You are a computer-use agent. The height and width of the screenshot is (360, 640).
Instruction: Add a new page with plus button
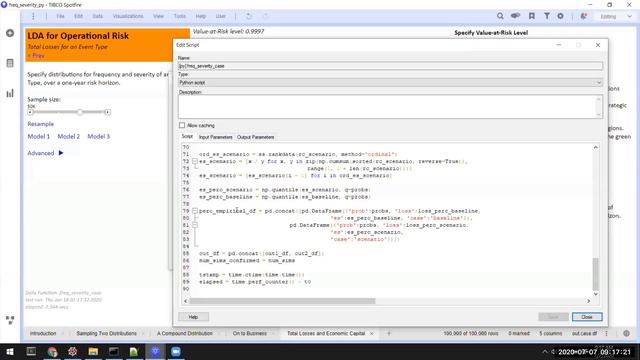(389, 333)
